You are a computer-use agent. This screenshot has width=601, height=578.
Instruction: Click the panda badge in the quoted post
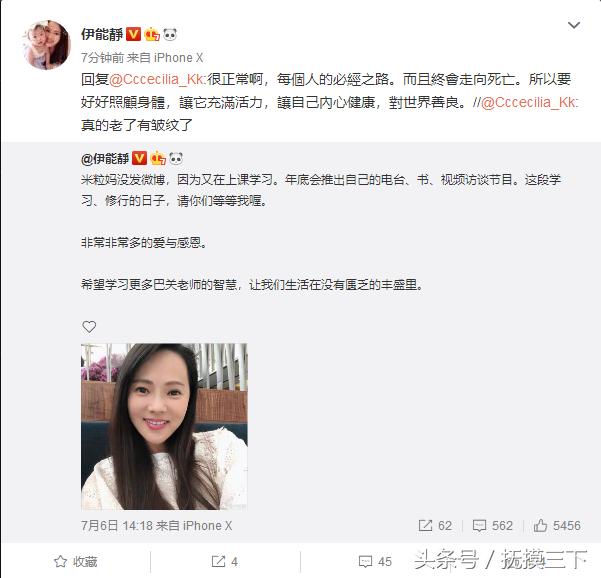(x=176, y=158)
